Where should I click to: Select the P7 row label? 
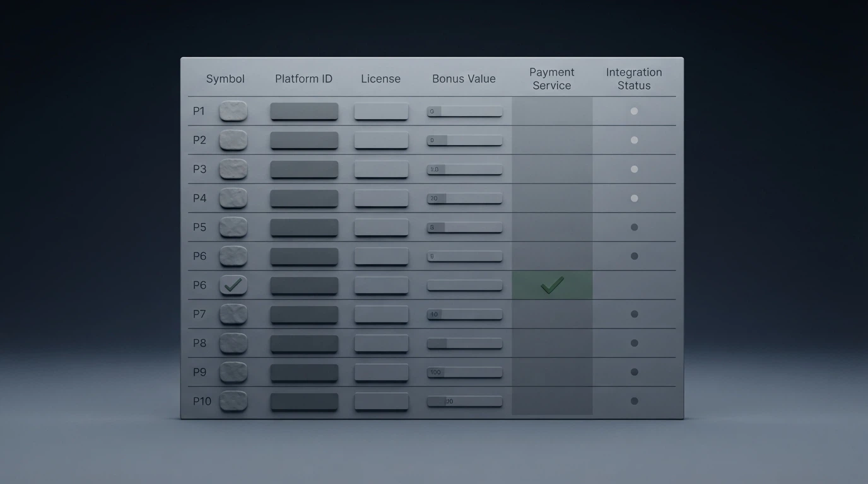(199, 314)
